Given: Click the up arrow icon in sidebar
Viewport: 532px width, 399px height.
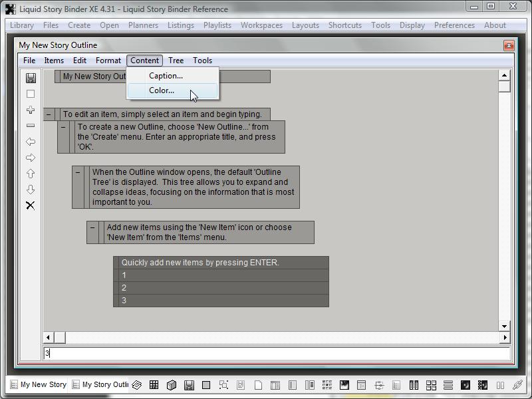Looking at the screenshot, I should pyautogui.click(x=31, y=174).
